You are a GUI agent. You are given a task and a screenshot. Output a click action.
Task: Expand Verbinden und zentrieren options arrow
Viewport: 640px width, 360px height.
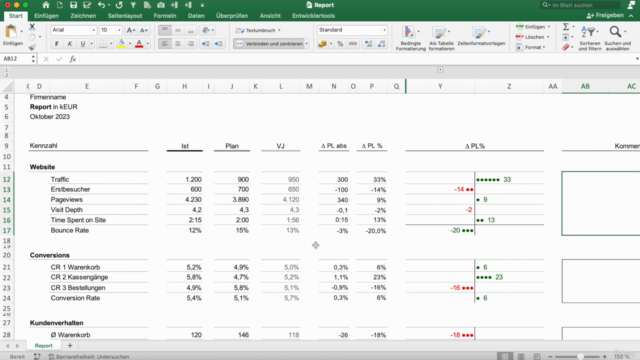[307, 44]
